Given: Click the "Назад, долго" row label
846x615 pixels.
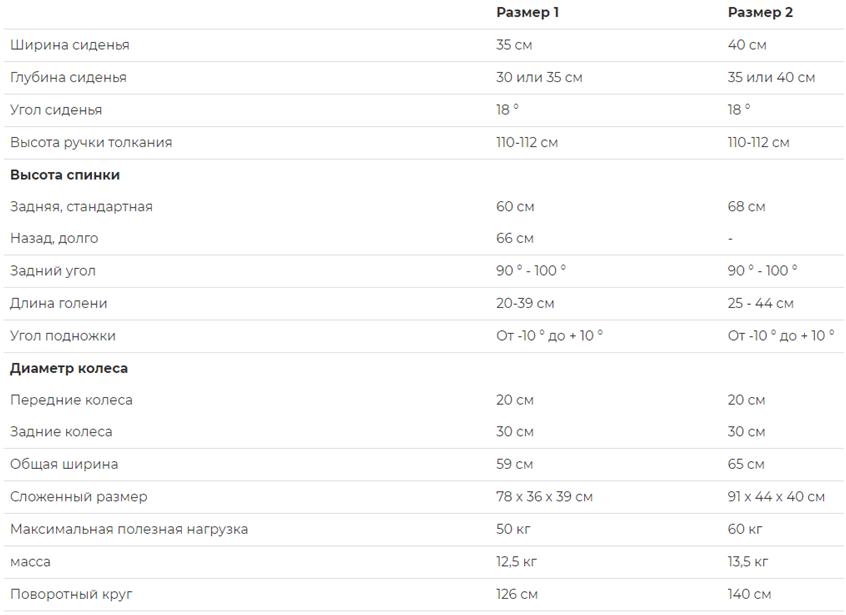Looking at the screenshot, I should [54, 239].
